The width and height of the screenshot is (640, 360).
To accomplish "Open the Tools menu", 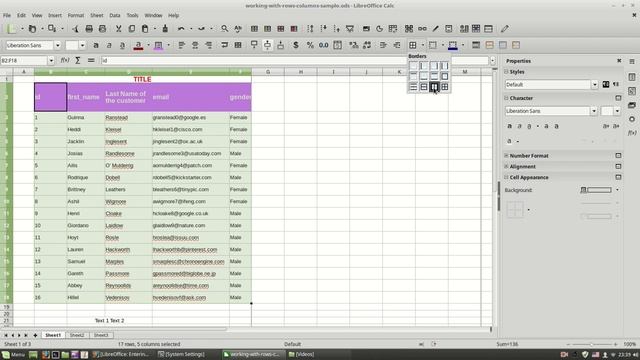I will 132,16.
